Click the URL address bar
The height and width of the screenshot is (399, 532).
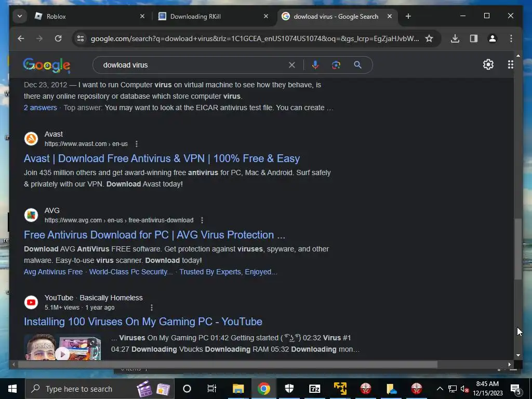(x=255, y=38)
